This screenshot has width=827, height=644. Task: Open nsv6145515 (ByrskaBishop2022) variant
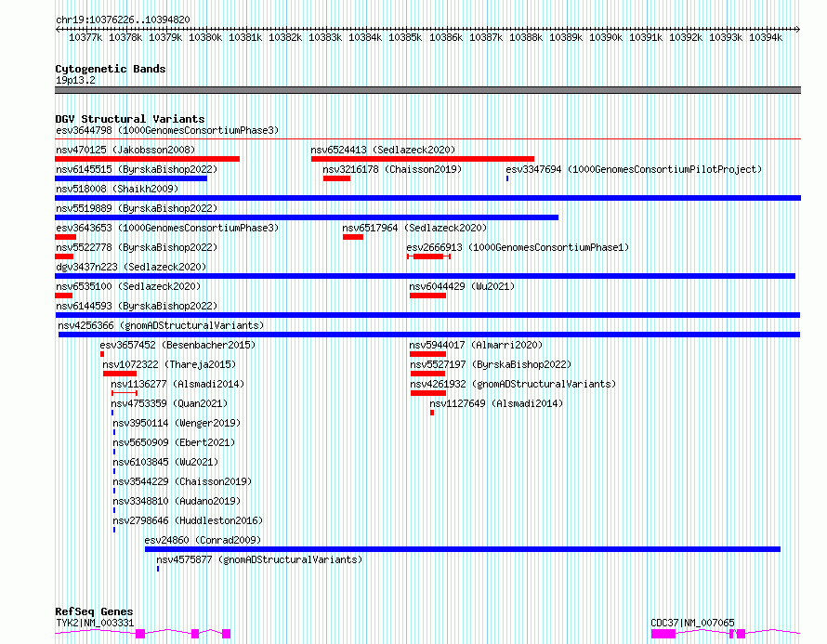pos(137,169)
